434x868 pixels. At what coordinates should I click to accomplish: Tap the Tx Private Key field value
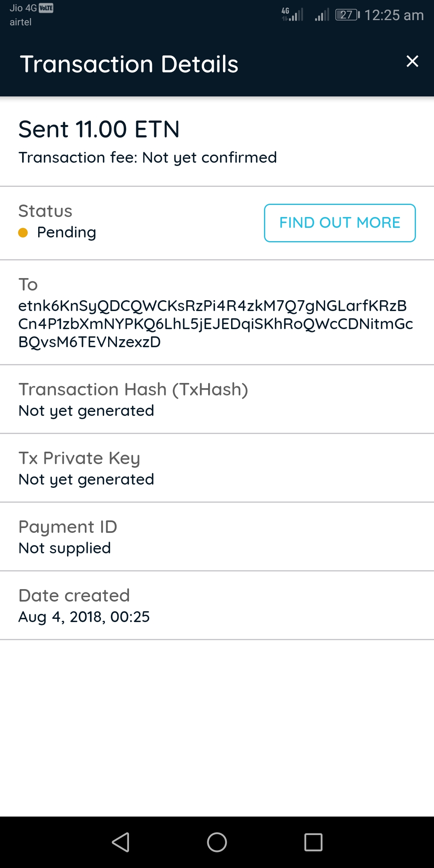pyautogui.click(x=86, y=479)
